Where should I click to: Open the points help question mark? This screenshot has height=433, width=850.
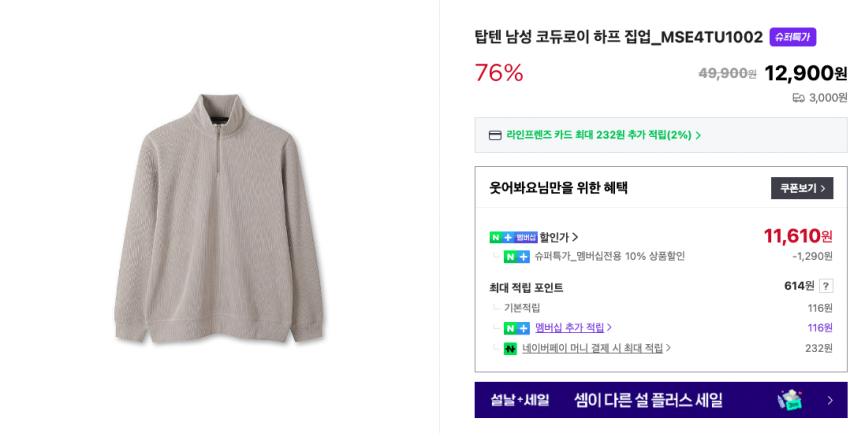(x=826, y=286)
